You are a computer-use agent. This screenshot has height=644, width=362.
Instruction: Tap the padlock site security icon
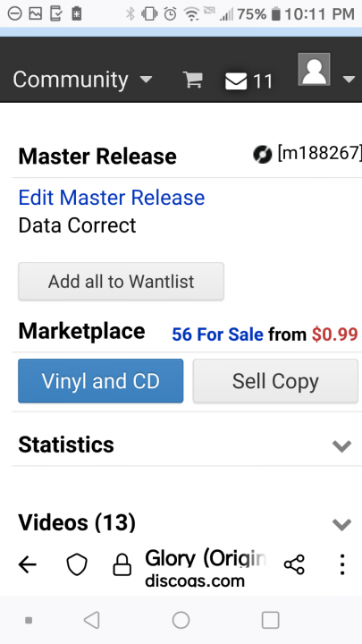pyautogui.click(x=122, y=565)
